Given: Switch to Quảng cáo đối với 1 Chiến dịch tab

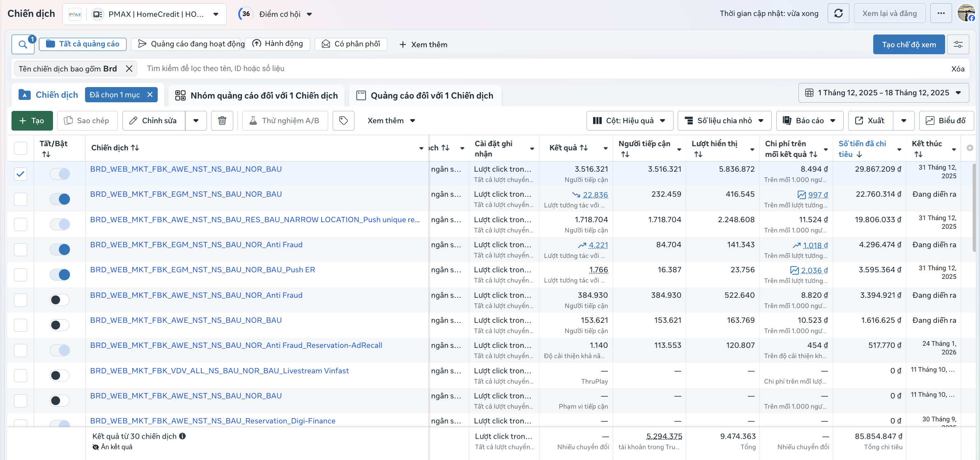Looking at the screenshot, I should tap(425, 96).
